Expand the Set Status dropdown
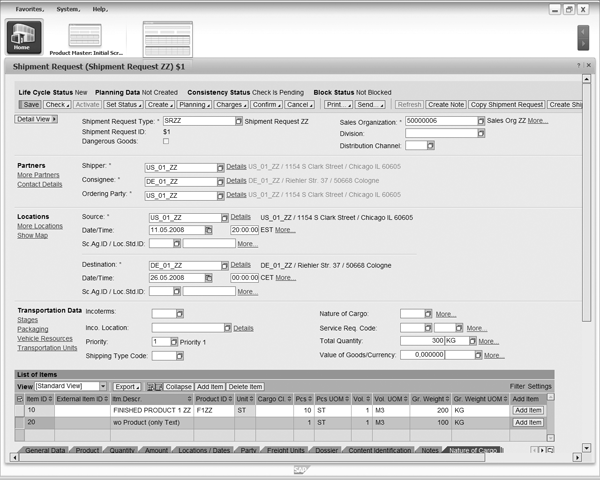This screenshot has height=480, width=600. point(122,104)
